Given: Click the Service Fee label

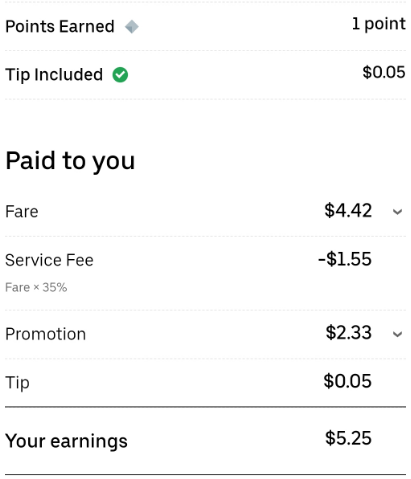Looking at the screenshot, I should [x=49, y=260].
